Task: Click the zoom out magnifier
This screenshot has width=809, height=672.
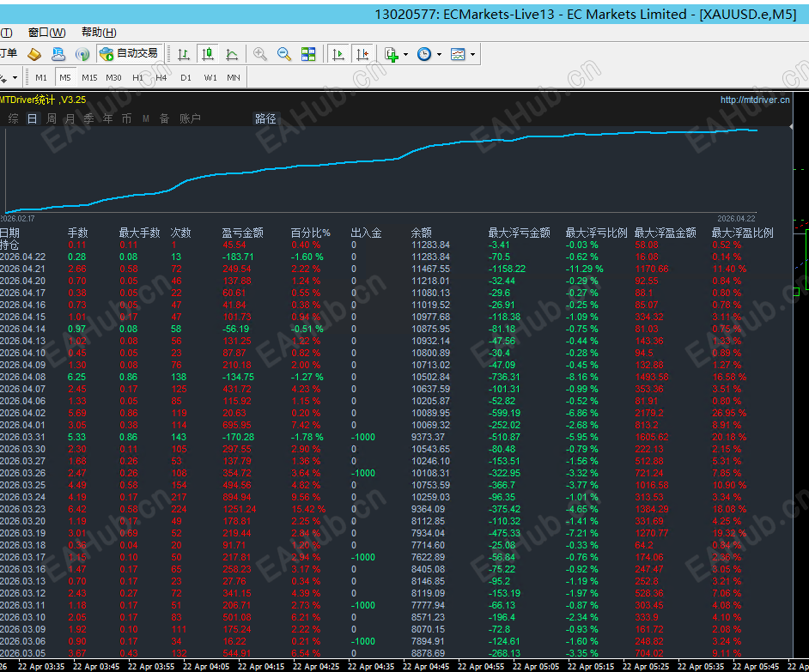Action: pyautogui.click(x=284, y=54)
